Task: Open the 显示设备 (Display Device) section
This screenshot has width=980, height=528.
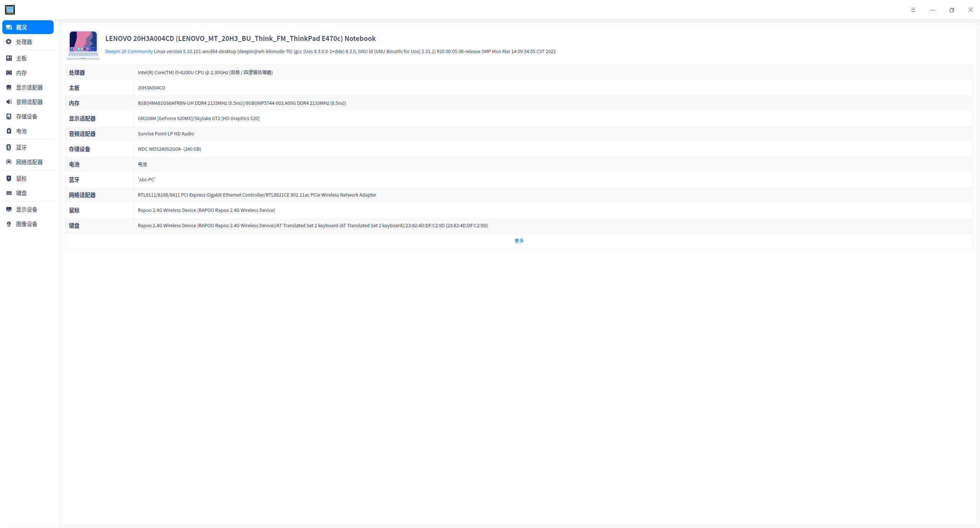Action: (28, 209)
